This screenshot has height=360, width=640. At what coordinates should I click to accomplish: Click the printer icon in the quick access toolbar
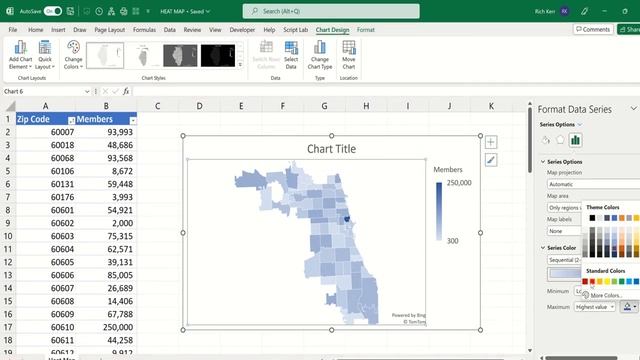click(x=124, y=11)
